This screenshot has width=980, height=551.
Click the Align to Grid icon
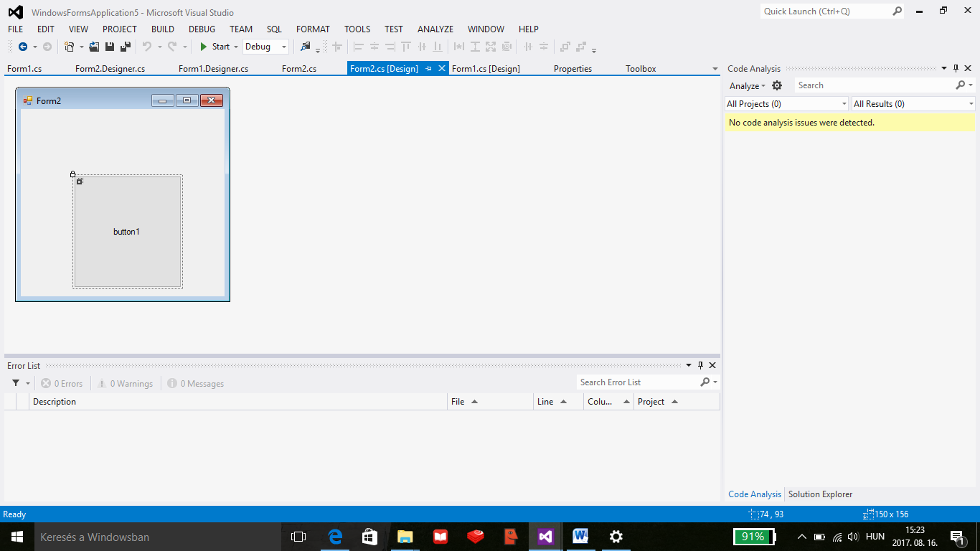337,47
